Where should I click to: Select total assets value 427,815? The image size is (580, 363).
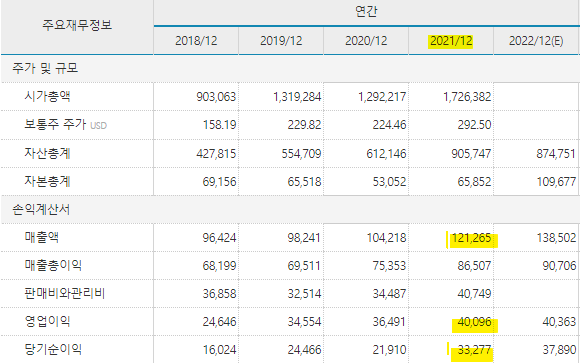pos(216,154)
